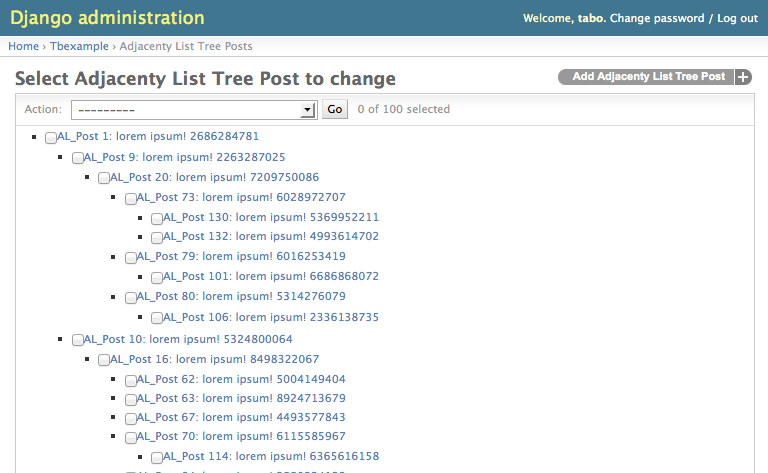The height and width of the screenshot is (473, 768).
Task: Click Add Adjacency List Tree Post button
Action: tap(648, 77)
